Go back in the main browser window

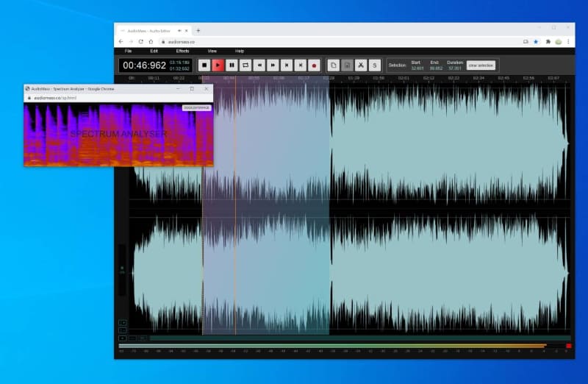point(121,42)
